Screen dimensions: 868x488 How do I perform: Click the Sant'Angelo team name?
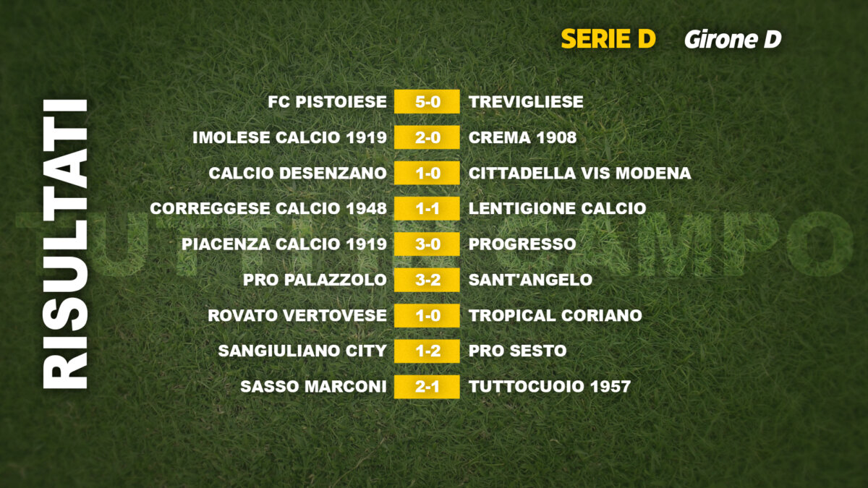coord(530,280)
